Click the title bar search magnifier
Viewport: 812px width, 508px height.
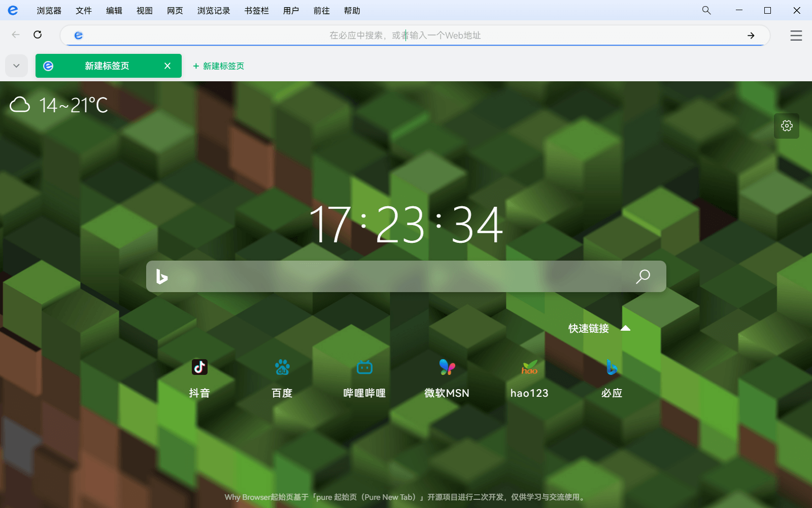(x=705, y=10)
